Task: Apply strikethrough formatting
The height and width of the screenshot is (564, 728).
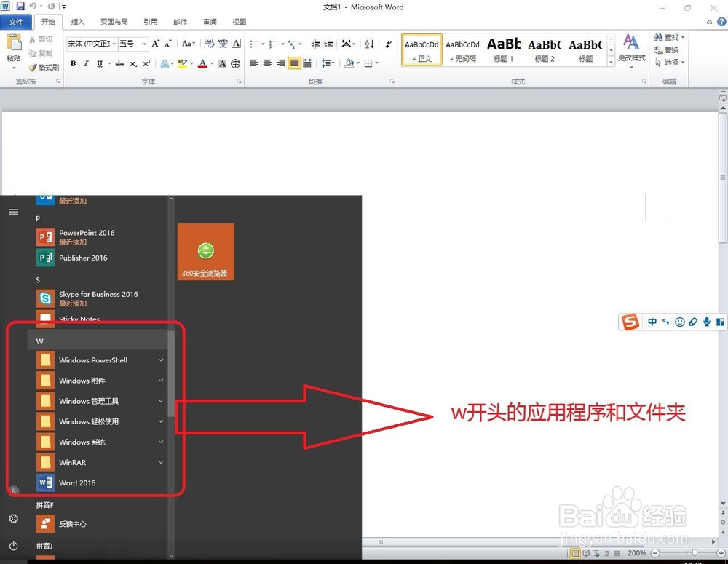Action: pyautogui.click(x=120, y=63)
